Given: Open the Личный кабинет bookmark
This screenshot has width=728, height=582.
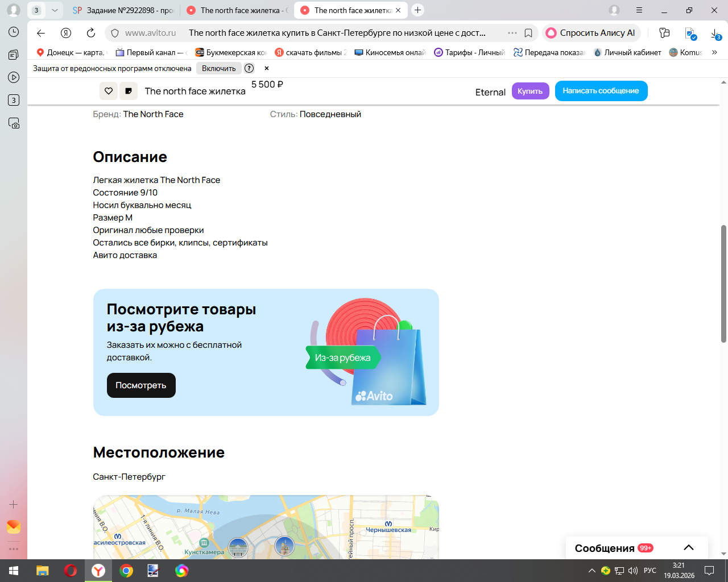Looking at the screenshot, I should tap(627, 52).
